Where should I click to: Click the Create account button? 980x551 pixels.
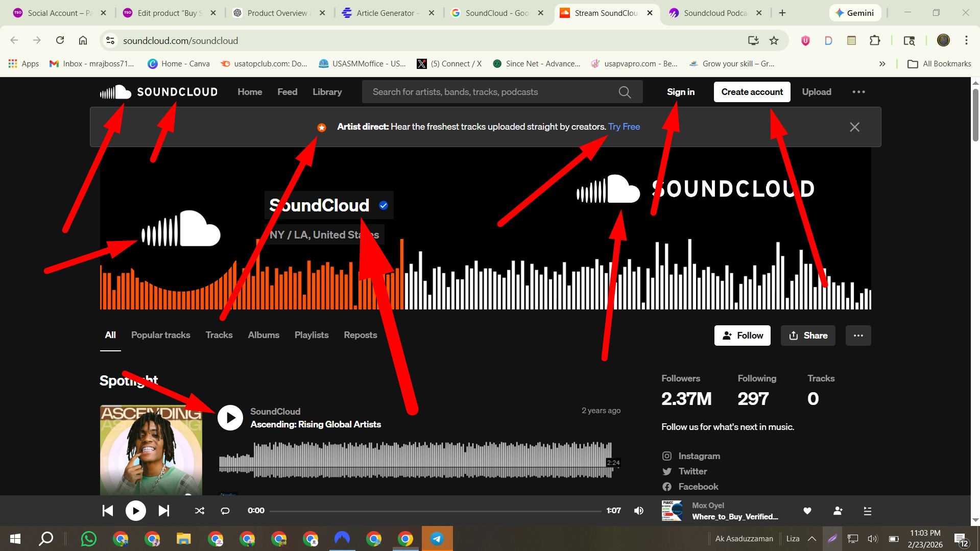point(752,92)
